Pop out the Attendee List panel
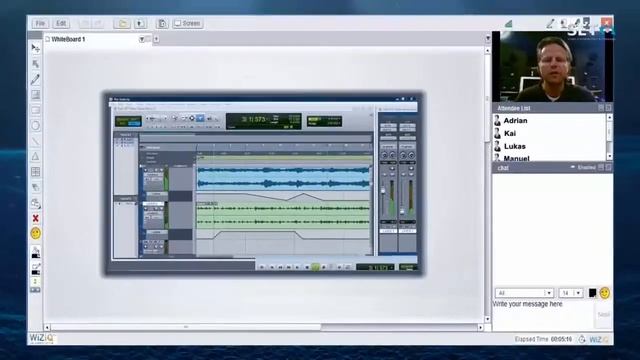640x360 pixels. (x=608, y=108)
